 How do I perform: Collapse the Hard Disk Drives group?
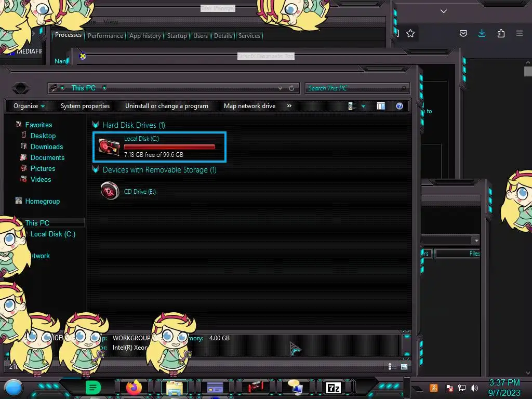click(x=96, y=125)
